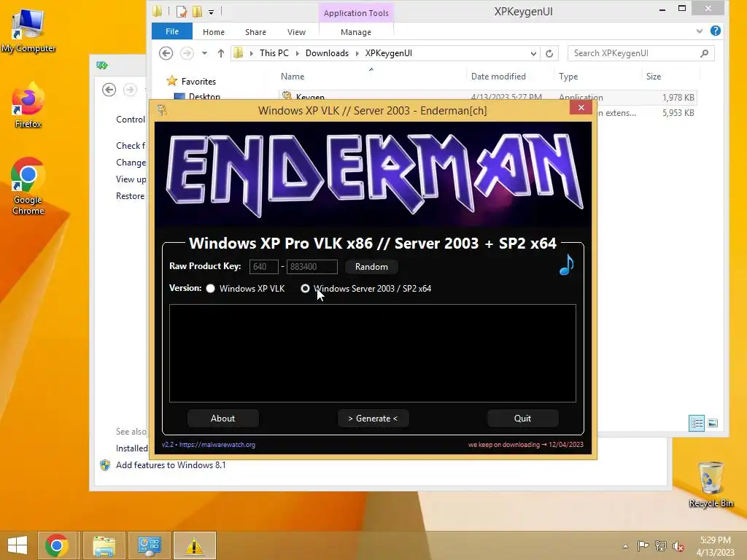
Task: Open recent locations dropdown in Explorer
Action: (204, 52)
